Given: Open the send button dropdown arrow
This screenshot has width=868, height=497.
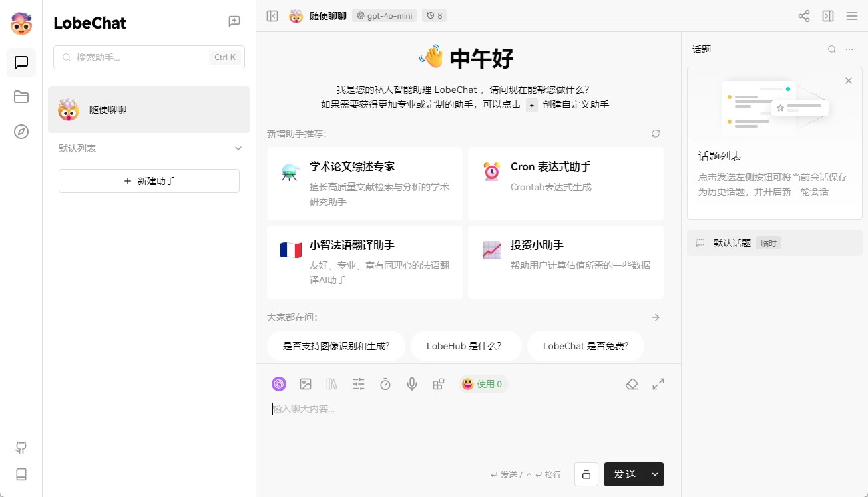Looking at the screenshot, I should [x=654, y=474].
